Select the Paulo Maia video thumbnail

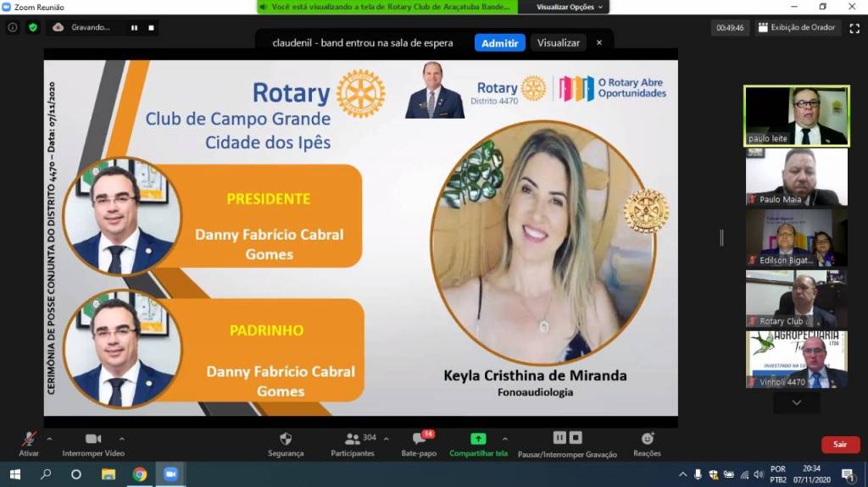tap(796, 177)
